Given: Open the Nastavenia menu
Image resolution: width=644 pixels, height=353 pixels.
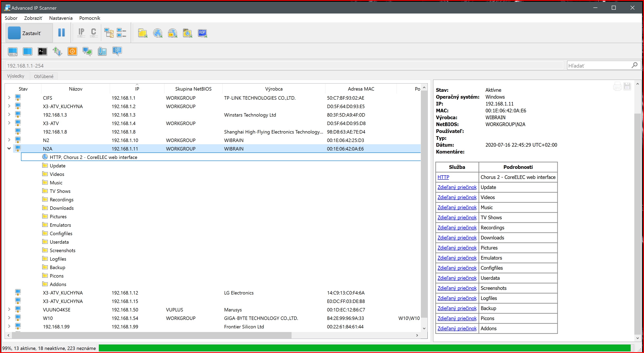Looking at the screenshot, I should [x=61, y=18].
